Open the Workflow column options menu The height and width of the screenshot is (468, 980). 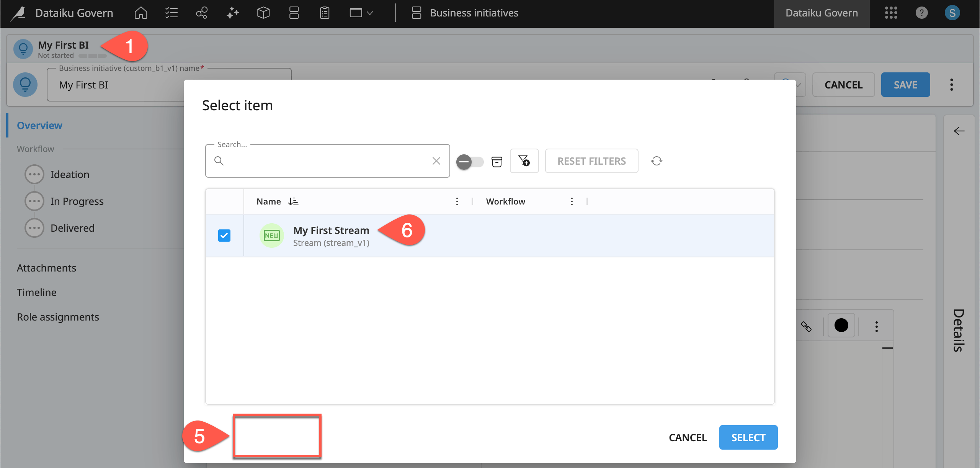click(x=571, y=201)
